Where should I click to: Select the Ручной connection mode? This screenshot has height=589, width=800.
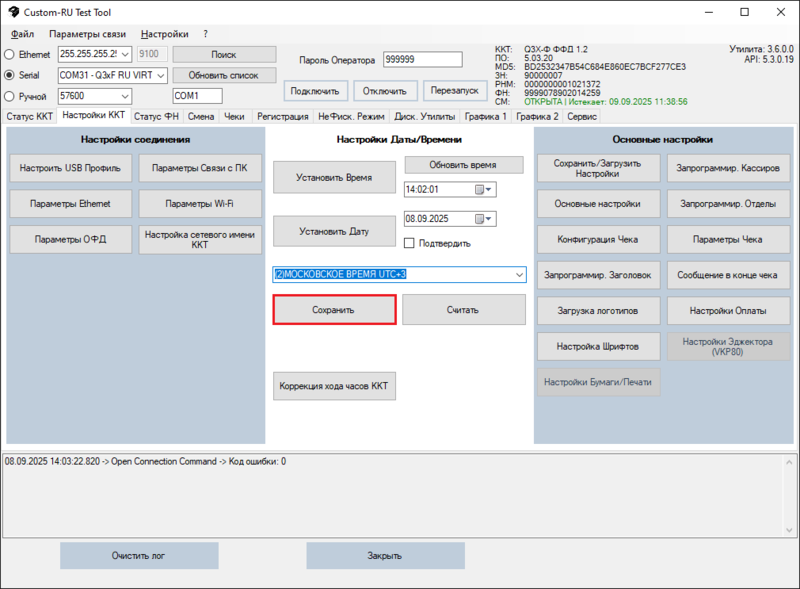tap(10, 96)
